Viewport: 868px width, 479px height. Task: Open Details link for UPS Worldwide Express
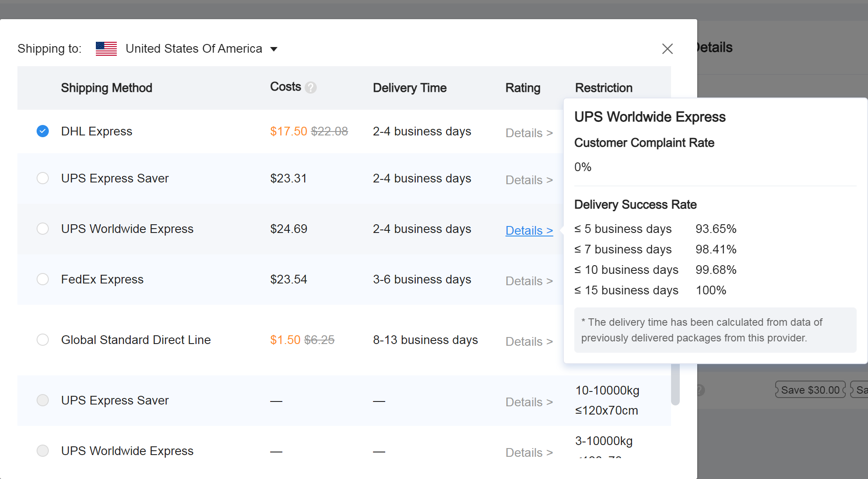click(x=529, y=230)
